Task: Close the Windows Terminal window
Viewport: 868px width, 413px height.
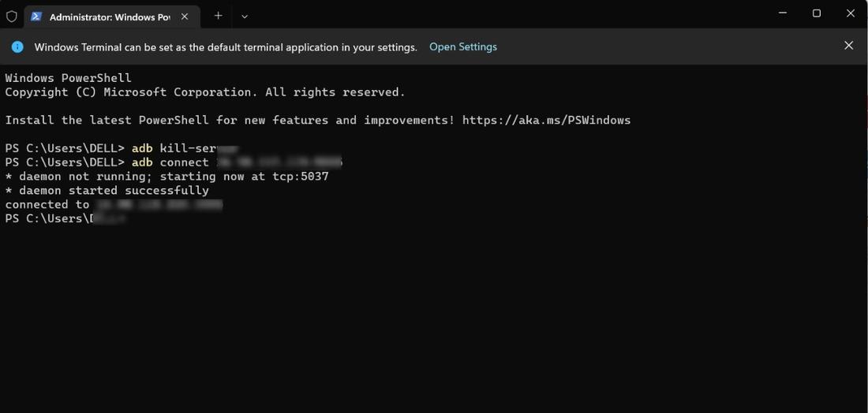Action: 851,13
